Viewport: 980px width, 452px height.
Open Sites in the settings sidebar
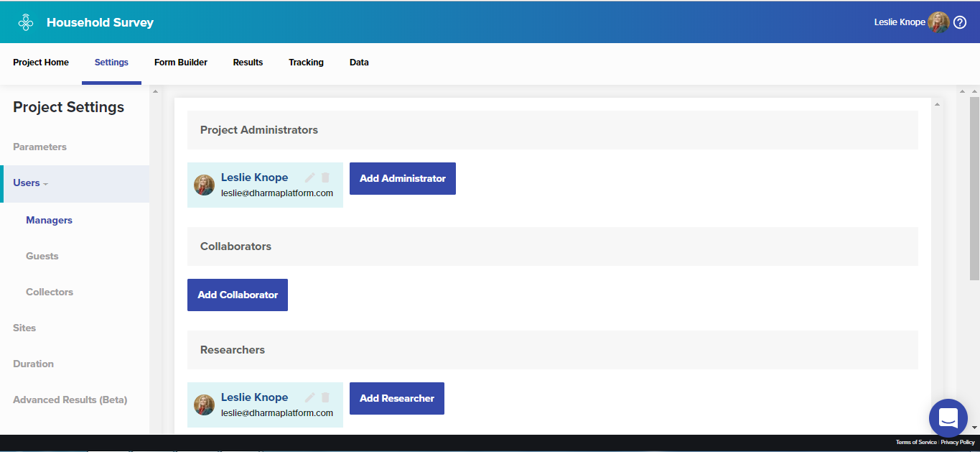[x=24, y=328]
